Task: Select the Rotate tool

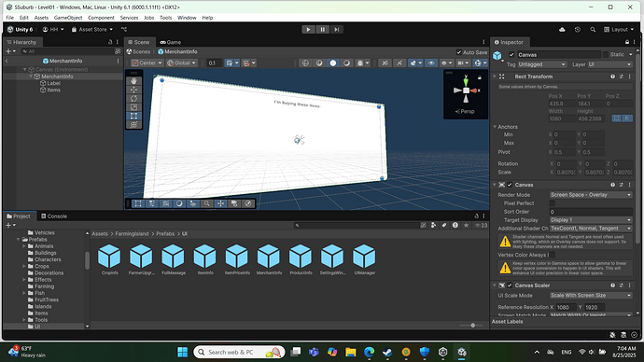Action: pyautogui.click(x=133, y=99)
